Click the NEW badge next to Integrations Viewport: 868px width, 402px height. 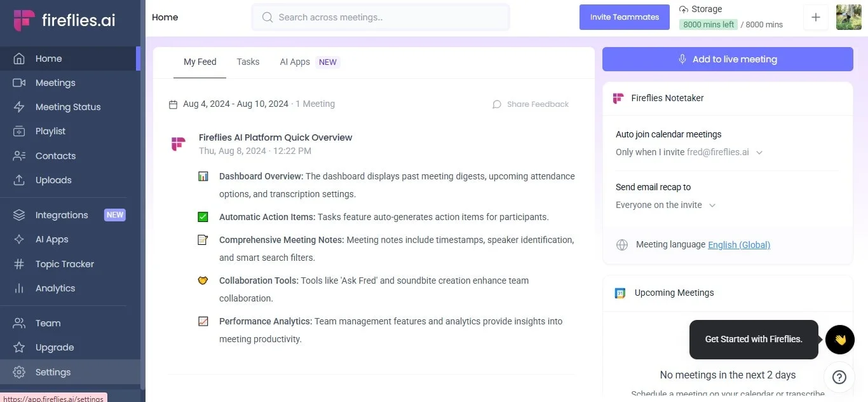115,215
